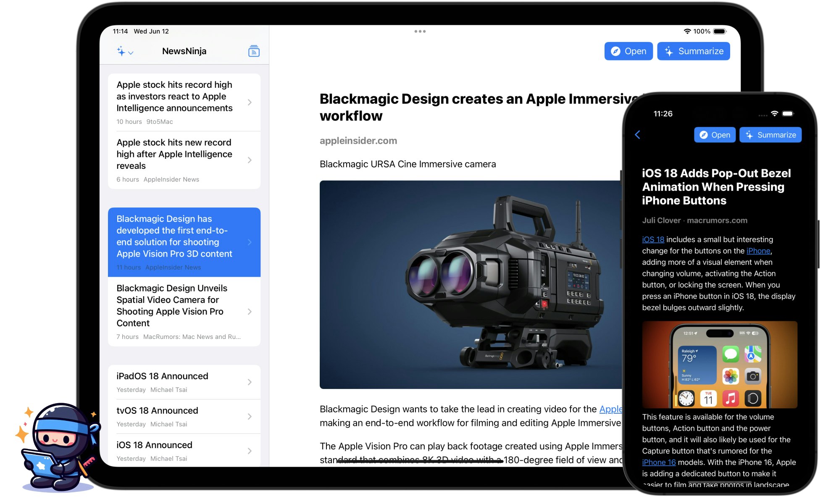
Task: Click the back arrow on the iPhone
Action: [x=637, y=135]
